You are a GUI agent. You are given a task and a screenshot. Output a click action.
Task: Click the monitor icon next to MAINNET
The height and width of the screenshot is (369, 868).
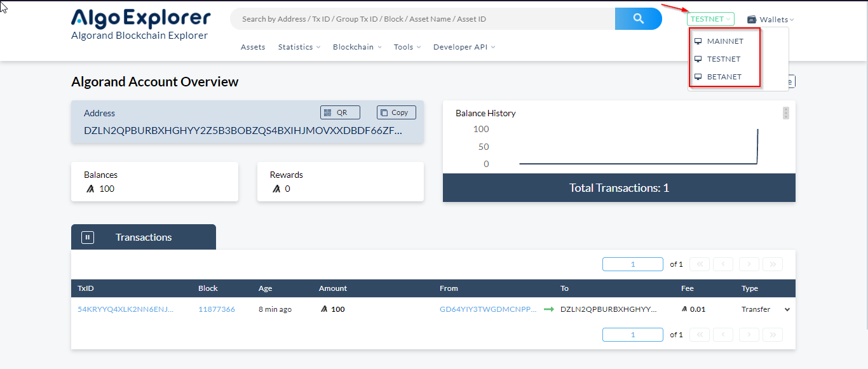[x=699, y=40]
